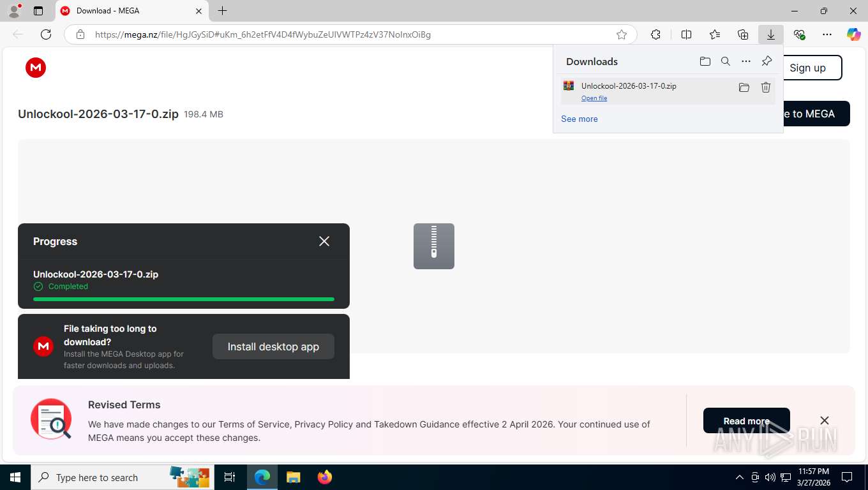Click Install desktop app button
868x490 pixels.
coord(273,346)
